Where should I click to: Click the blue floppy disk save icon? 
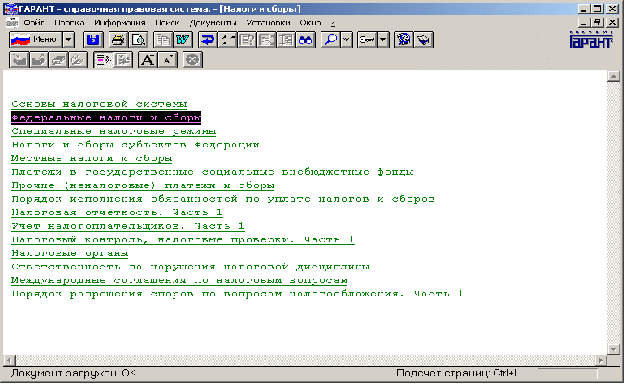[x=93, y=40]
